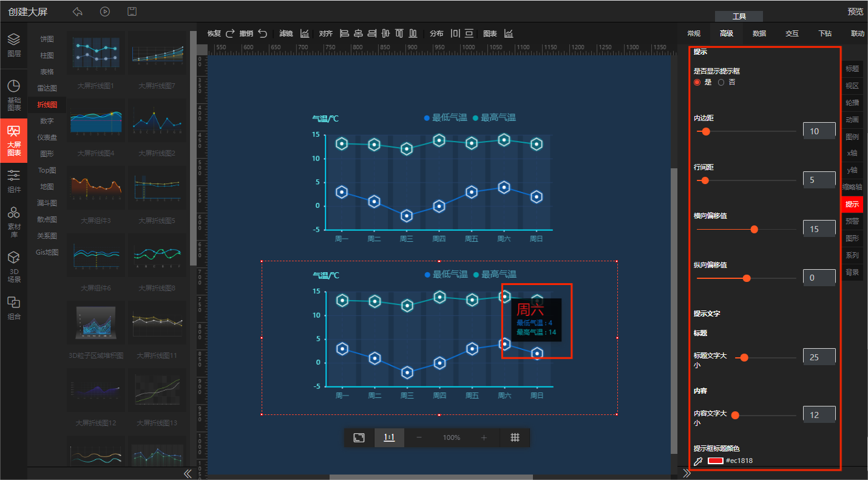Screen dimensions: 868x480
Task: Click the save disk icon in the title bar
Action: (x=132, y=12)
